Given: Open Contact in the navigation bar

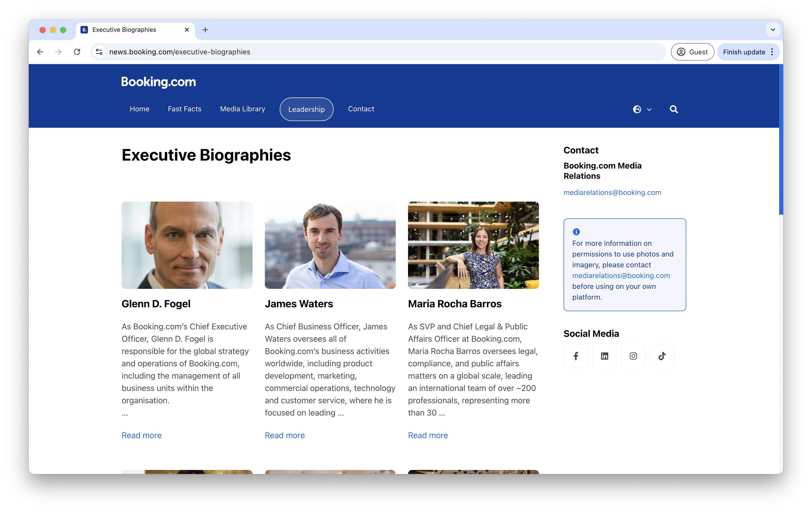Looking at the screenshot, I should (x=361, y=109).
